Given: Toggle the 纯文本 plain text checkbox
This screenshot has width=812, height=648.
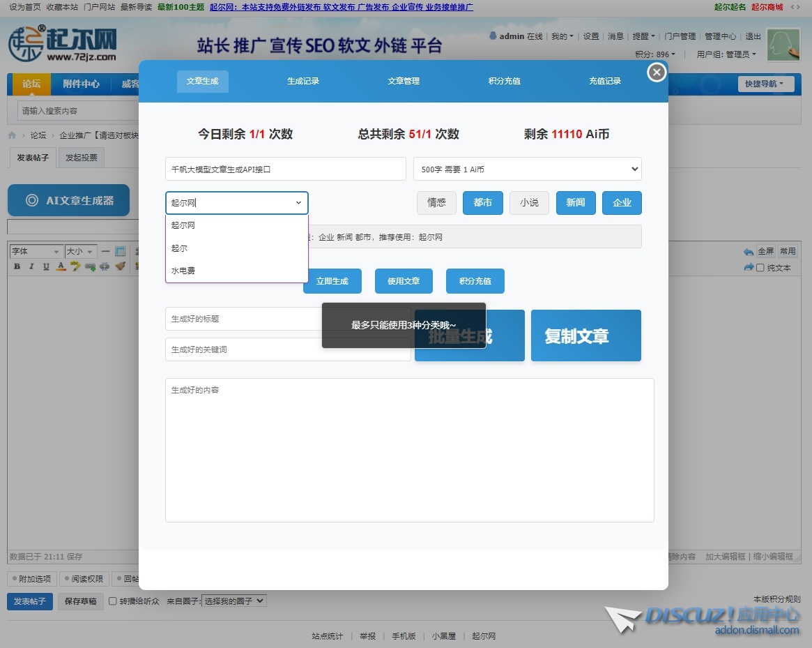Looking at the screenshot, I should click(x=760, y=268).
